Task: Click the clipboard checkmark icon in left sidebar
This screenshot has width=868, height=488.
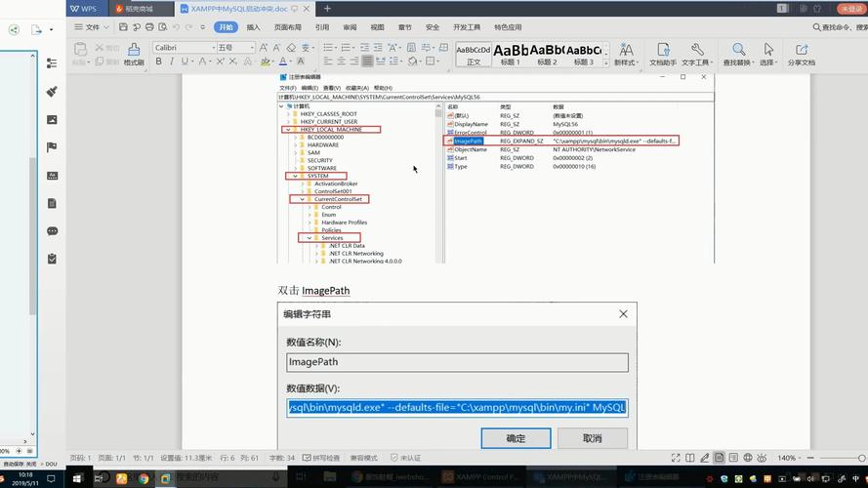Action: [x=52, y=259]
